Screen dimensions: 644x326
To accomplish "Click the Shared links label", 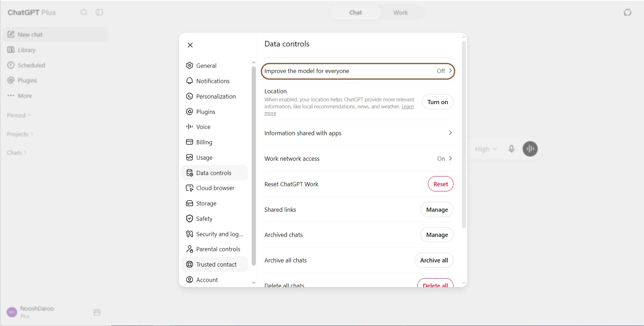I will pos(280,210).
